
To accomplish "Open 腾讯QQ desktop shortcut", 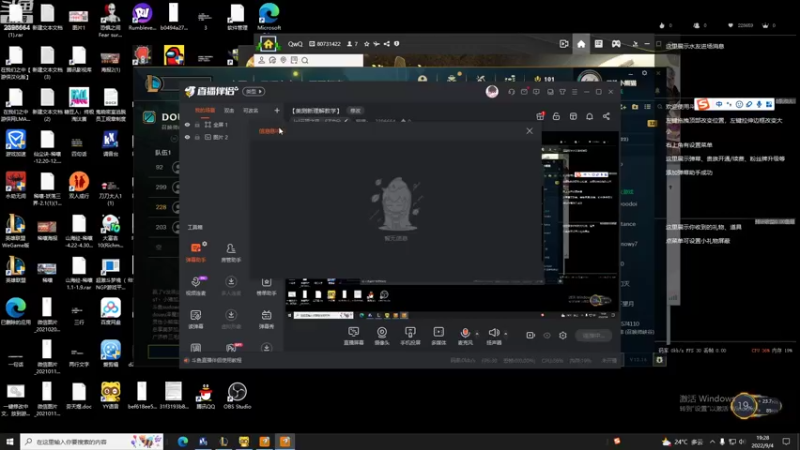I will pyautogui.click(x=205, y=396).
